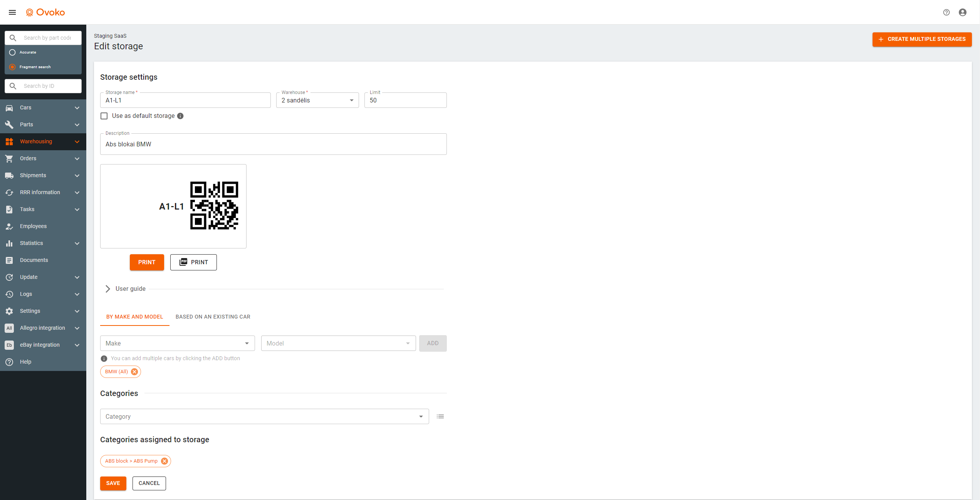
Task: Open the Warehouse dropdown
Action: [x=317, y=101]
